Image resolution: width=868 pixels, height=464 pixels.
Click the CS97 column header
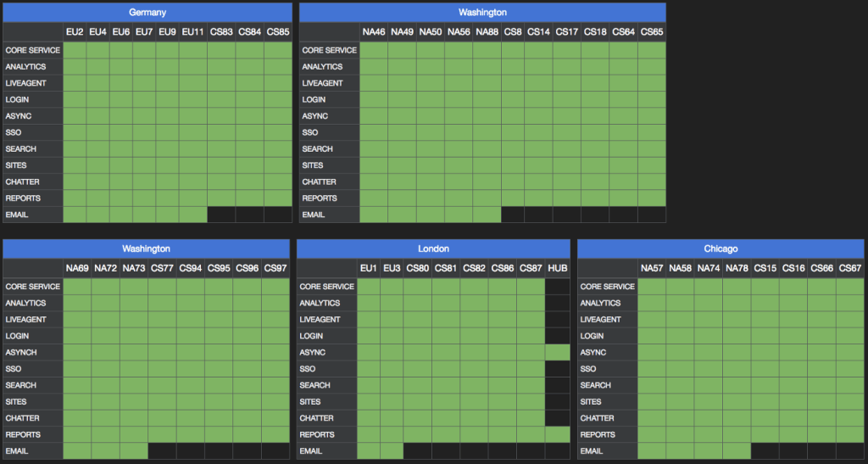point(275,269)
